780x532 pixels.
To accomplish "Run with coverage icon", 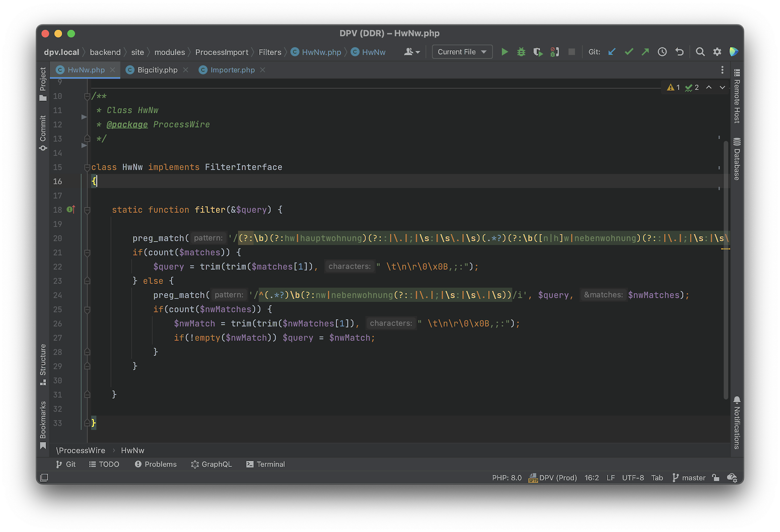I will [538, 52].
